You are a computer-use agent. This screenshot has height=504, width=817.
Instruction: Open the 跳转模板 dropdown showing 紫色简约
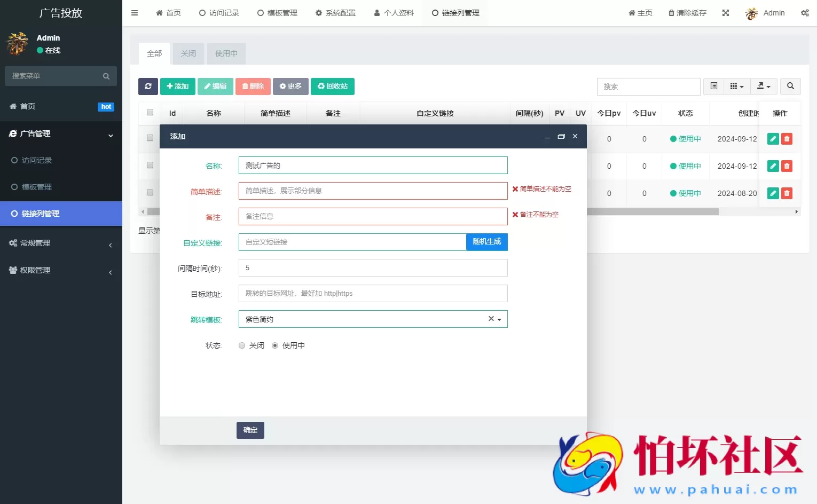(499, 319)
